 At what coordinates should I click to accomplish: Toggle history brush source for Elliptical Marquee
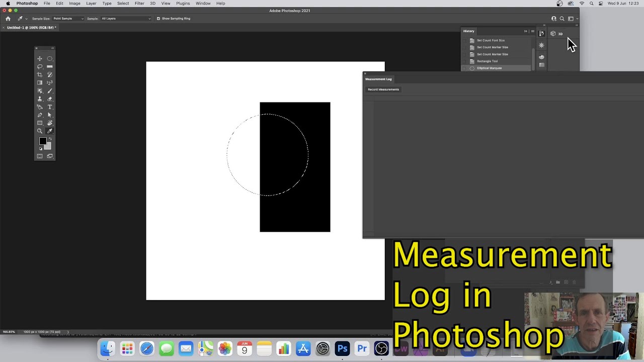point(465,68)
